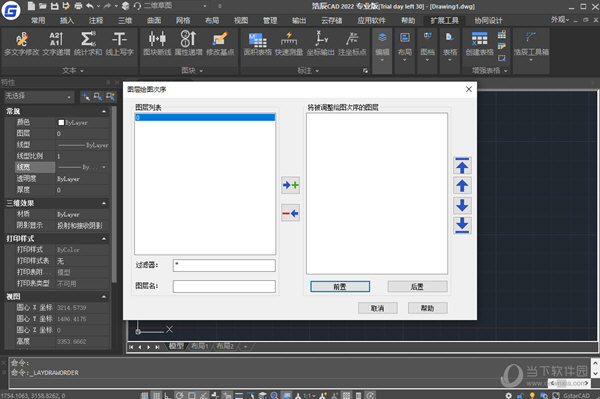
Task: Move the layer down one step
Action: (462, 205)
